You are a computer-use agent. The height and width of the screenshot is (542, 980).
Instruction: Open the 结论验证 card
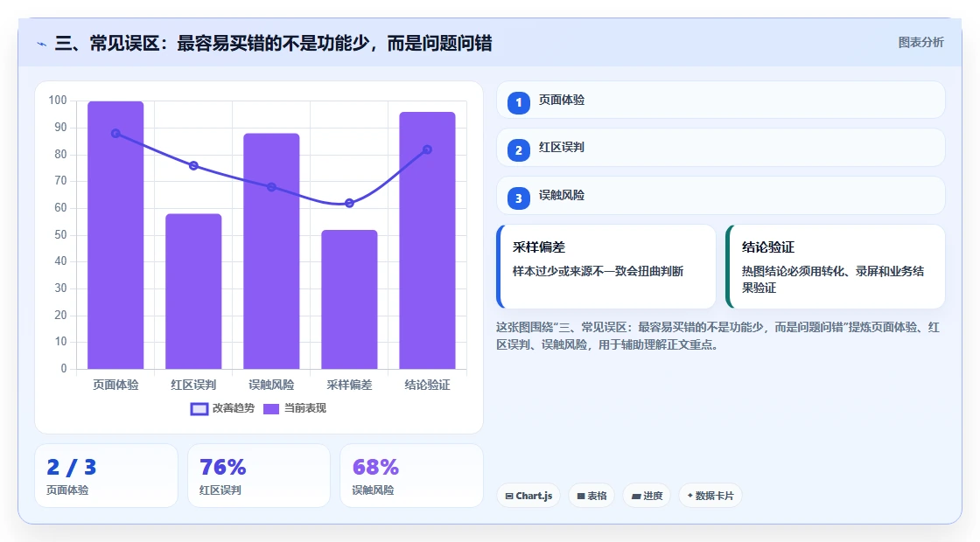point(835,267)
